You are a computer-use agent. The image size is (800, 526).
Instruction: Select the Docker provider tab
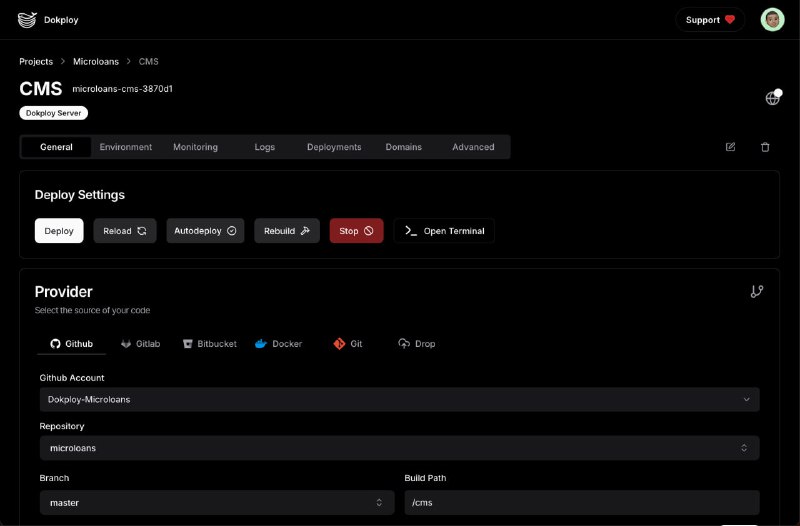click(x=278, y=344)
